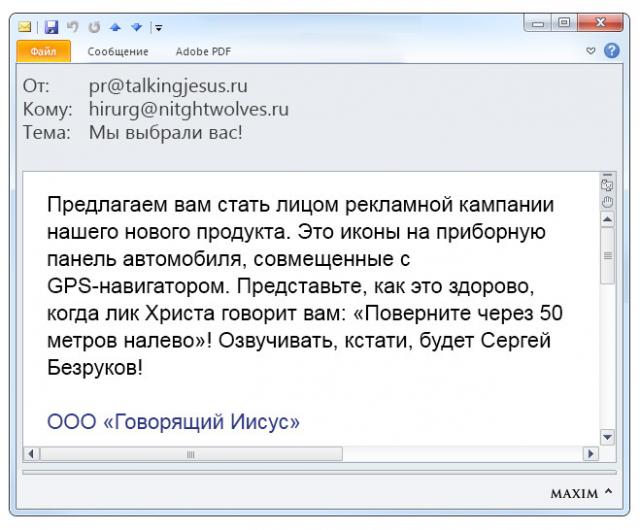Go to previous item with blue up arrow

pos(116,27)
